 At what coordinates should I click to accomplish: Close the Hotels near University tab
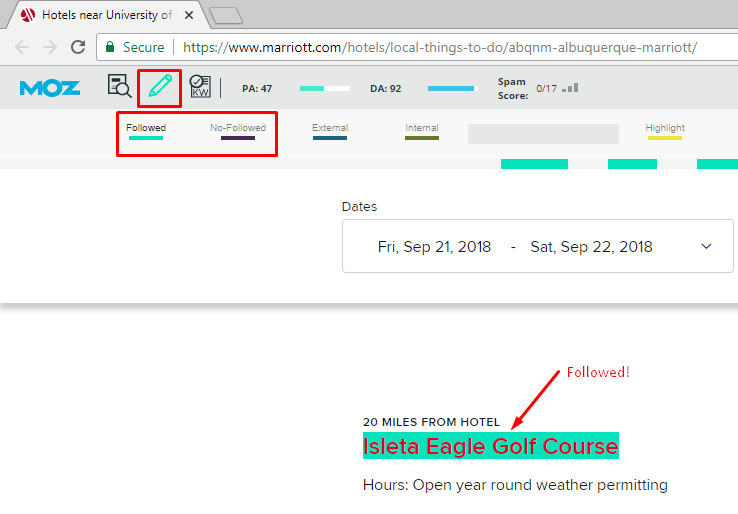pos(189,15)
